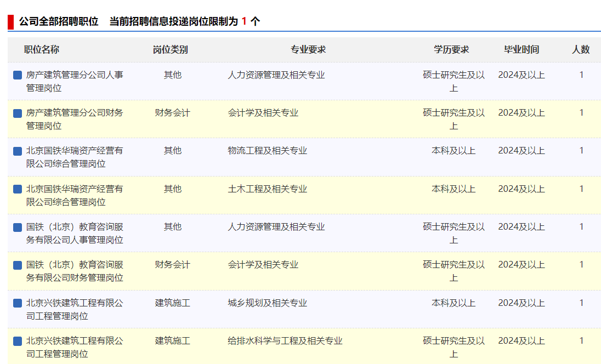Select 财务会计 in 国铁教育咨询财务管理岗位 row

[x=173, y=265]
